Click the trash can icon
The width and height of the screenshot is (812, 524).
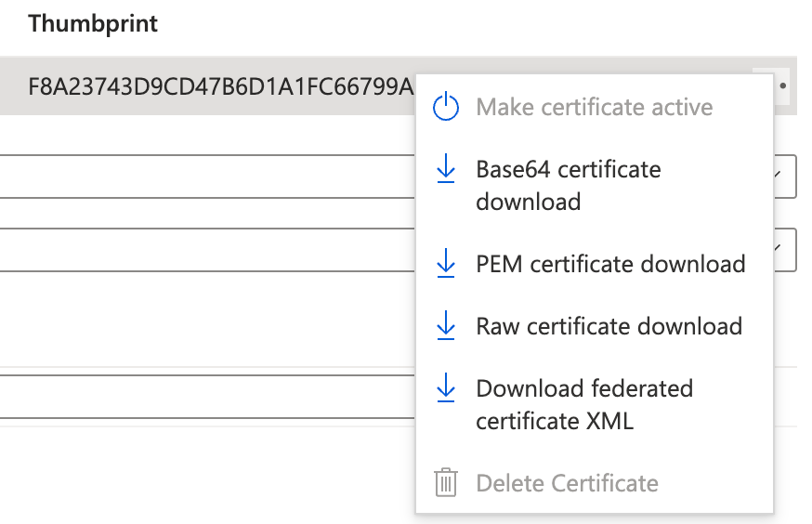pyautogui.click(x=445, y=482)
